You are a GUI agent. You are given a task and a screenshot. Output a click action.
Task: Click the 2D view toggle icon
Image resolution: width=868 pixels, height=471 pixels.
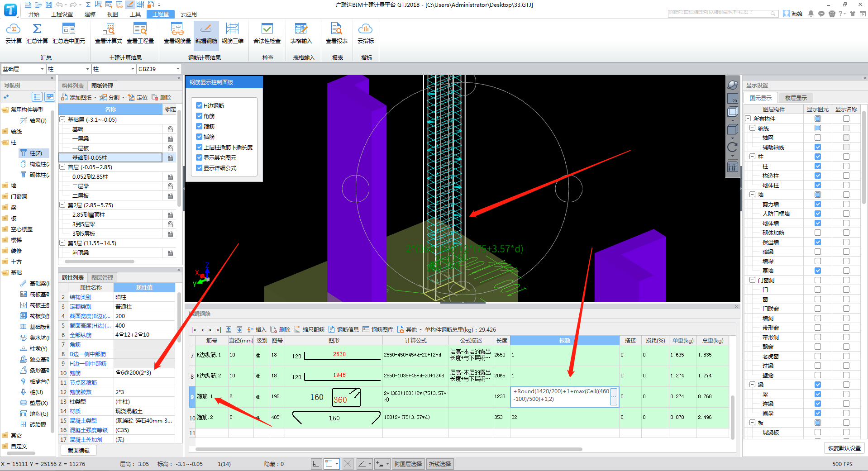[x=732, y=98]
